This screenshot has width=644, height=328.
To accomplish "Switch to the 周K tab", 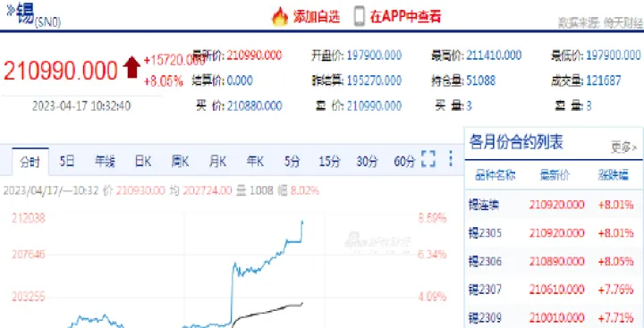I will 180,162.
